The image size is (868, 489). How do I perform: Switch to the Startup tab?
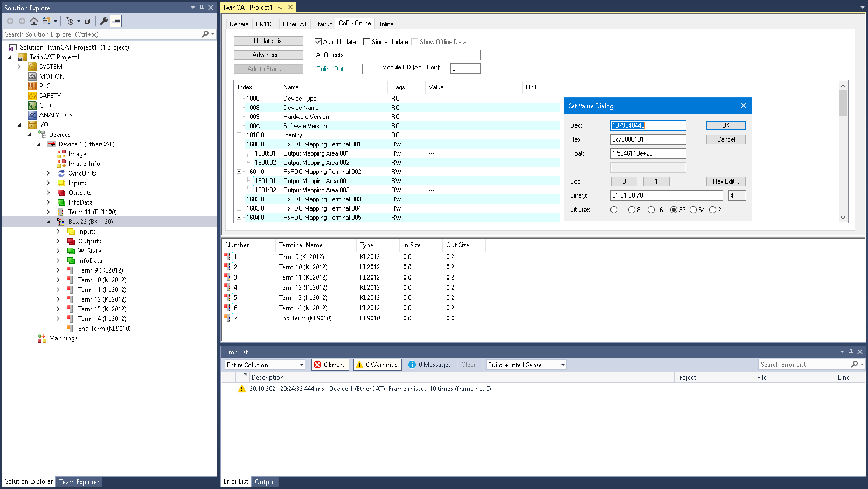323,24
